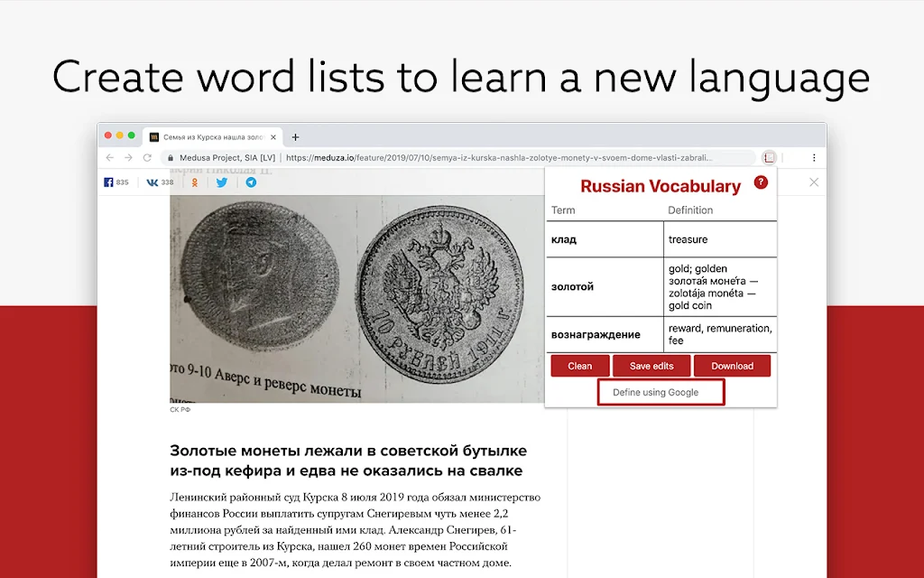Share article via Odnoklassniki icon
The image size is (924, 578).
point(195,182)
